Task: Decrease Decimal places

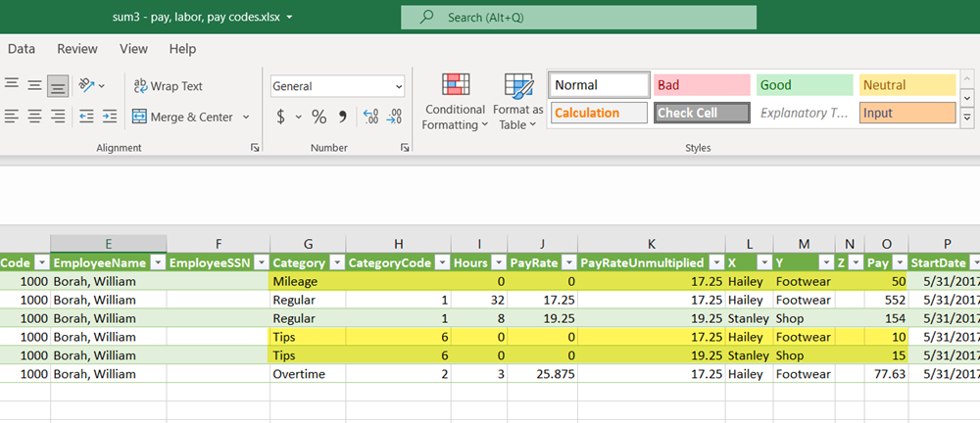Action: (394, 117)
